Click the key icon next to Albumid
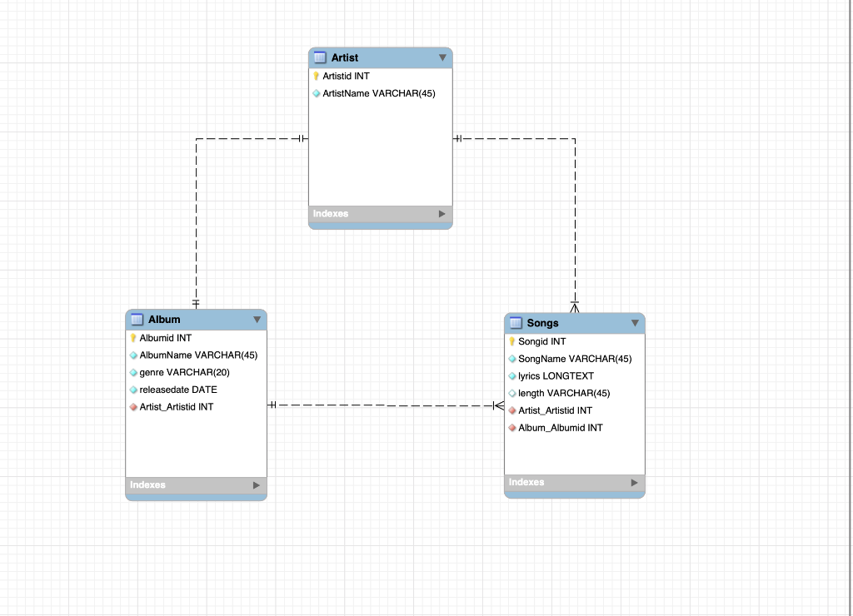 click(132, 338)
